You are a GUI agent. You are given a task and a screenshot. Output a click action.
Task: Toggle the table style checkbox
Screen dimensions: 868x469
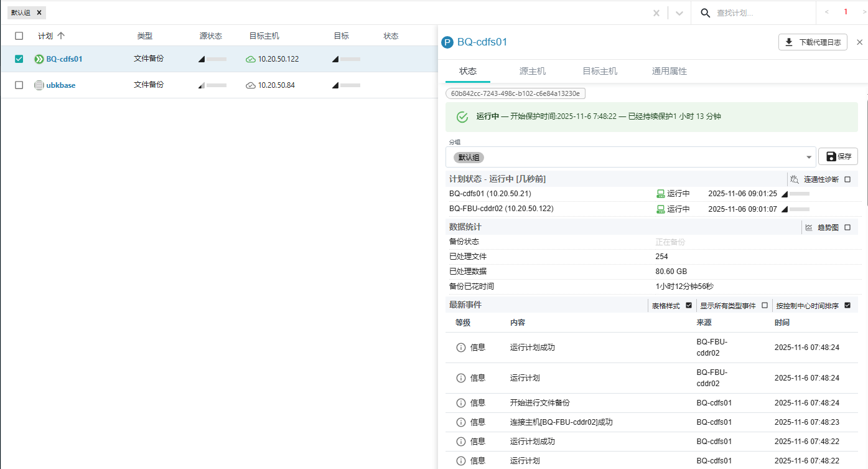click(689, 306)
